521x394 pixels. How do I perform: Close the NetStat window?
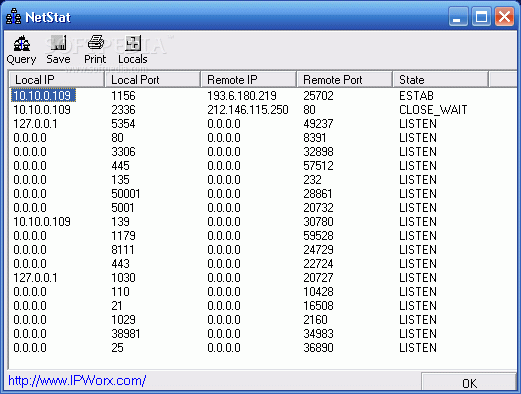pyautogui.click(x=504, y=17)
